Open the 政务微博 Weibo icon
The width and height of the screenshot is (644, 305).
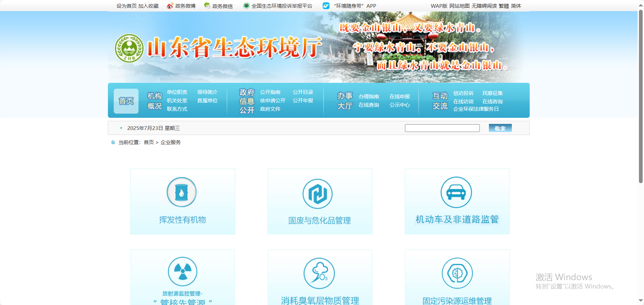click(170, 6)
